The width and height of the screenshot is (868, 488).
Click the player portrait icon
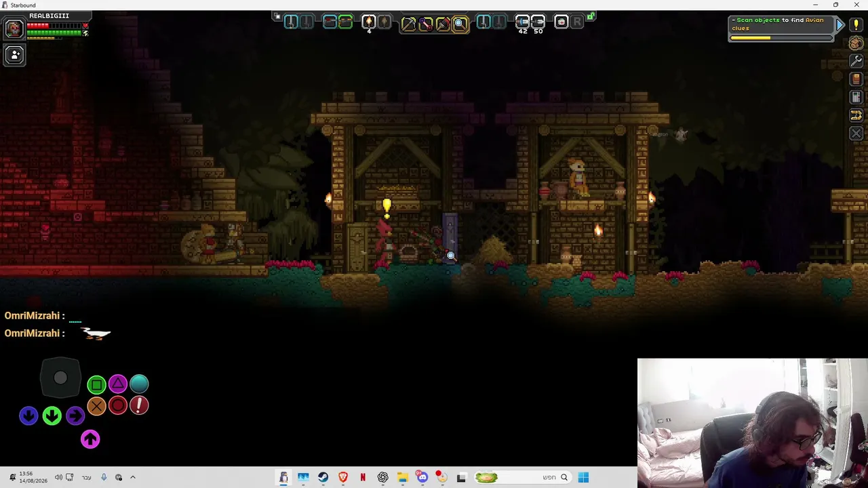pyautogui.click(x=14, y=28)
